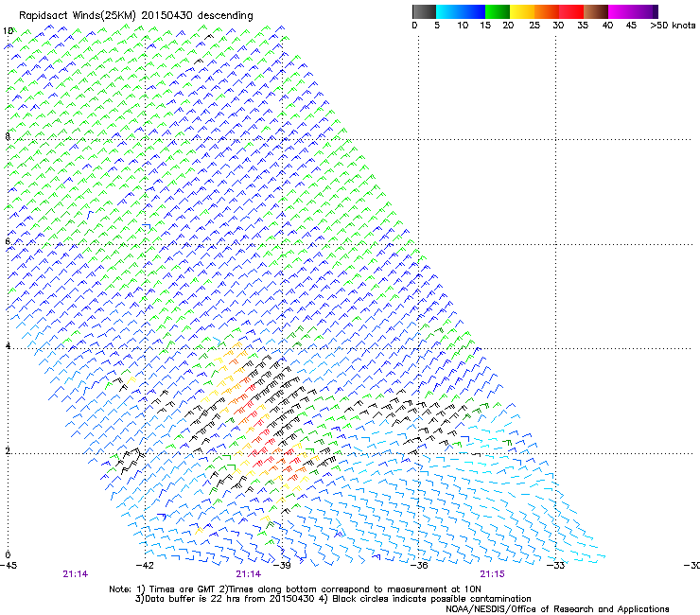This screenshot has width=700, height=615.
Task: Click the magenta-purple 40-50 knots segment
Action: (633, 11)
